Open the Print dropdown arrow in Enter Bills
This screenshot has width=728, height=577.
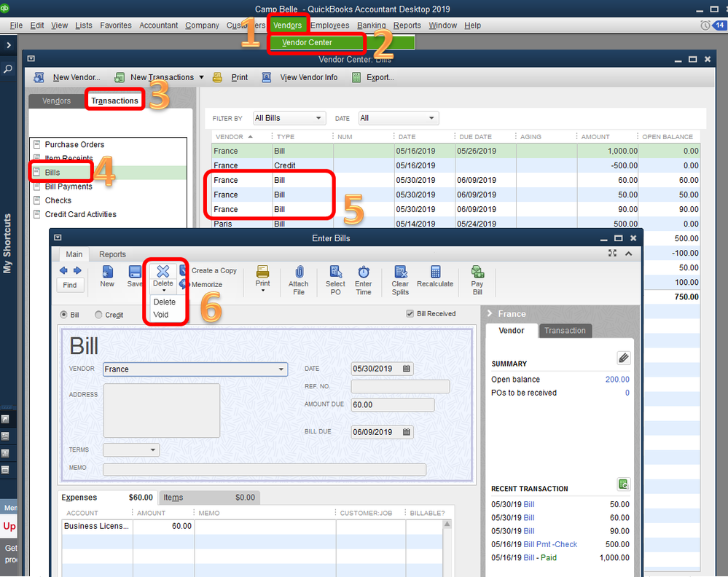coord(263,291)
